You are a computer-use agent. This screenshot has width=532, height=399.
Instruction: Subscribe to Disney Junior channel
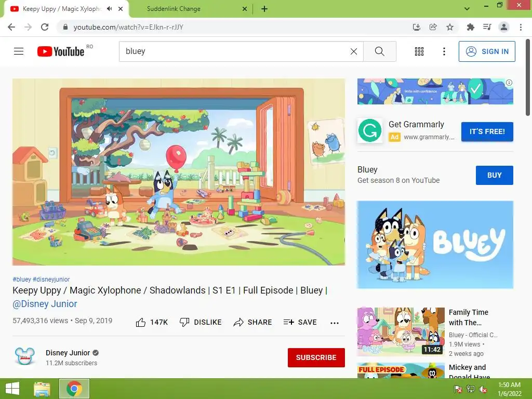[316, 357]
